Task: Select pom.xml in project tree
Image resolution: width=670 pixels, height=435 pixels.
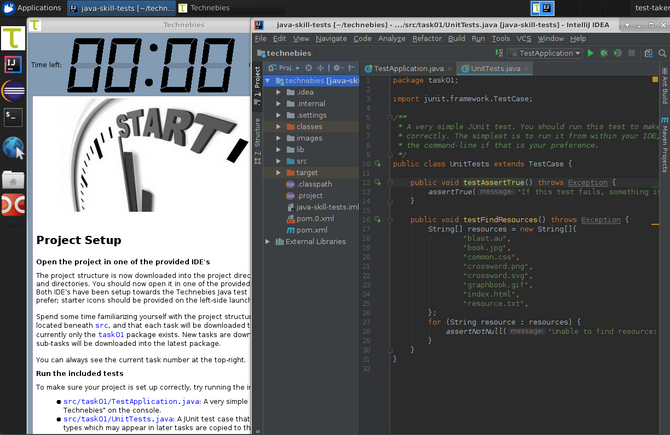Action: click(311, 230)
